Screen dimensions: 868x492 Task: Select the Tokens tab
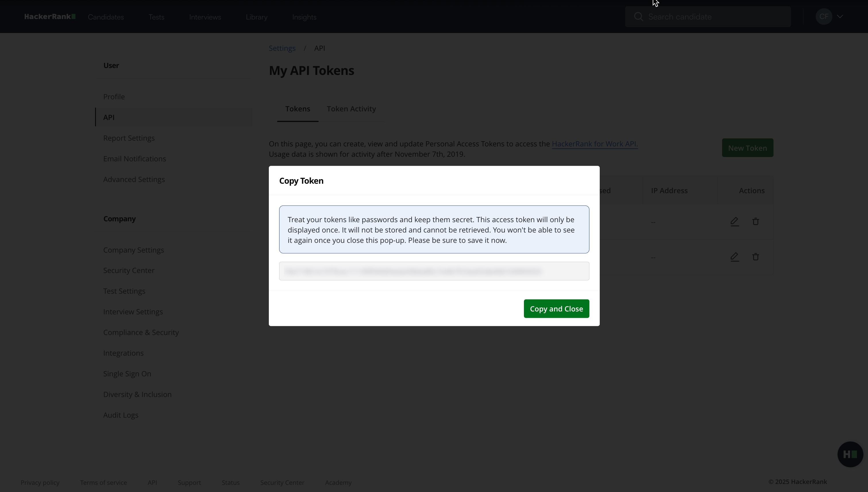tap(297, 109)
